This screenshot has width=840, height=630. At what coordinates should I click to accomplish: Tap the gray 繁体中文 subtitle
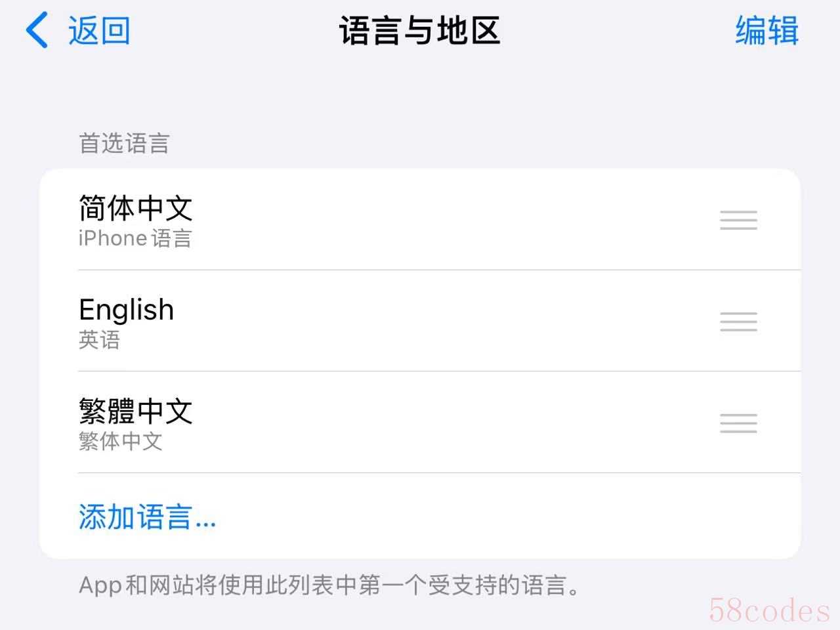click(x=121, y=441)
